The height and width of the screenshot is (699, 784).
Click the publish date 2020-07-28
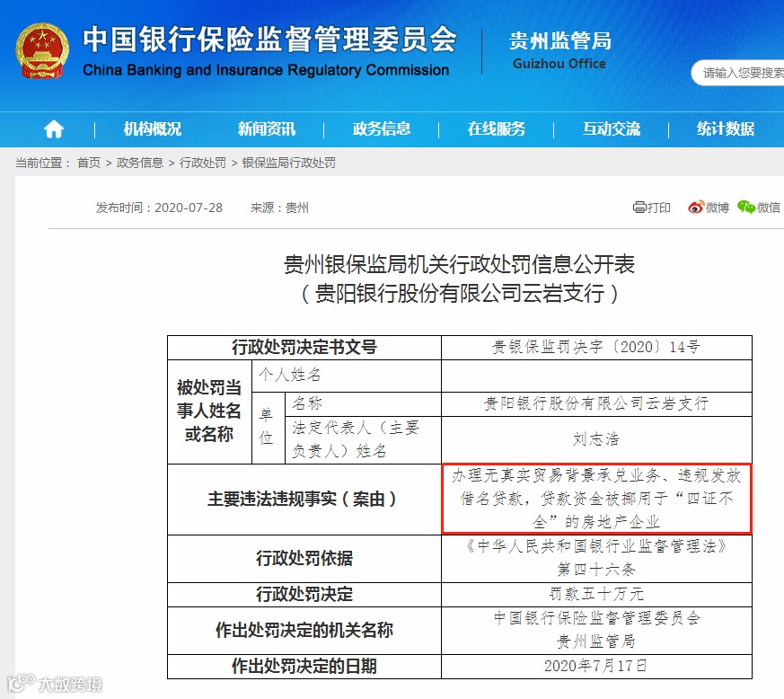(189, 208)
